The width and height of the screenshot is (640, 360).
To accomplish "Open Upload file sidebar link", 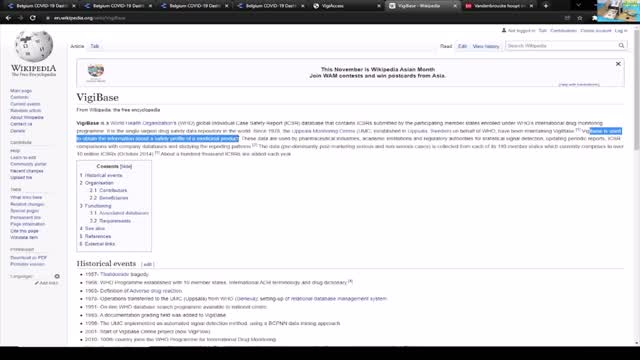I will [21, 178].
